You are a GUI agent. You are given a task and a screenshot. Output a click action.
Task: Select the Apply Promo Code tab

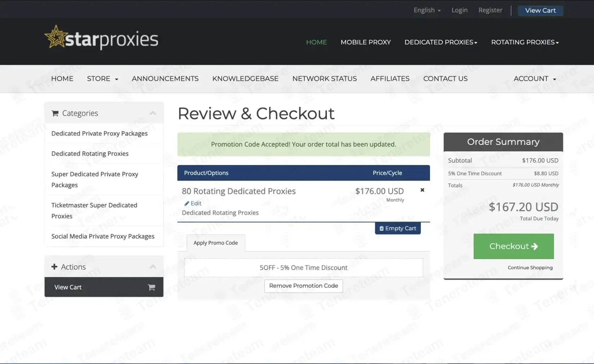[x=216, y=243]
